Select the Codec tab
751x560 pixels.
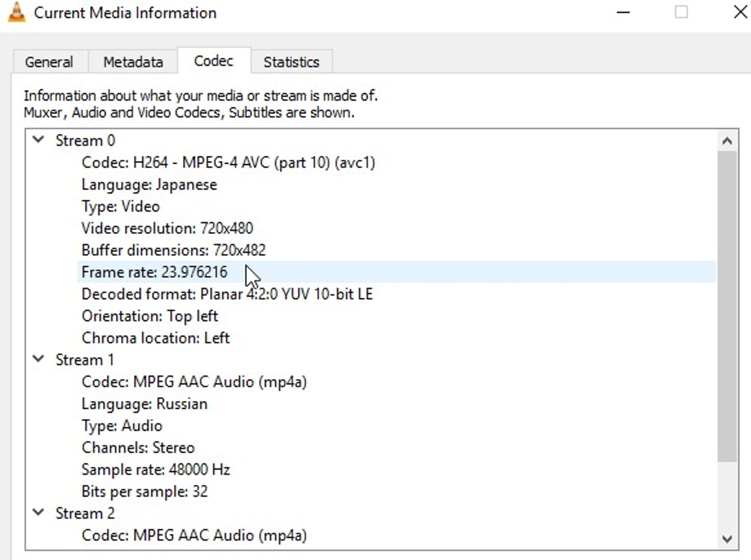(213, 61)
